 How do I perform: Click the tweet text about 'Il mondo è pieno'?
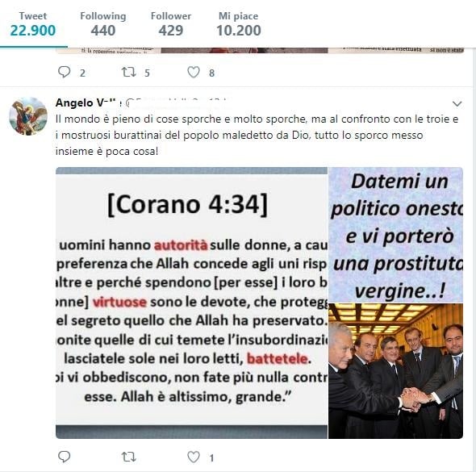click(x=257, y=135)
